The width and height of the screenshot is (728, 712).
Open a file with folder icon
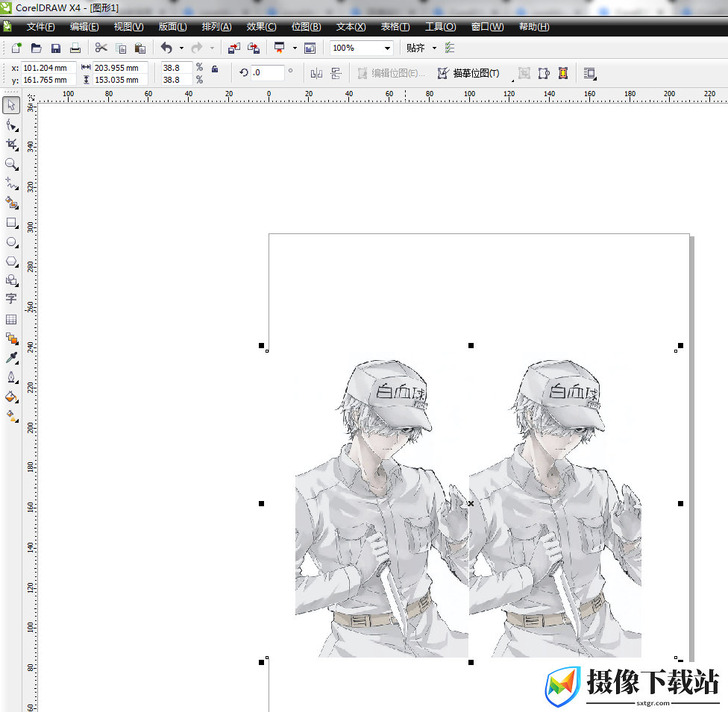(x=37, y=48)
